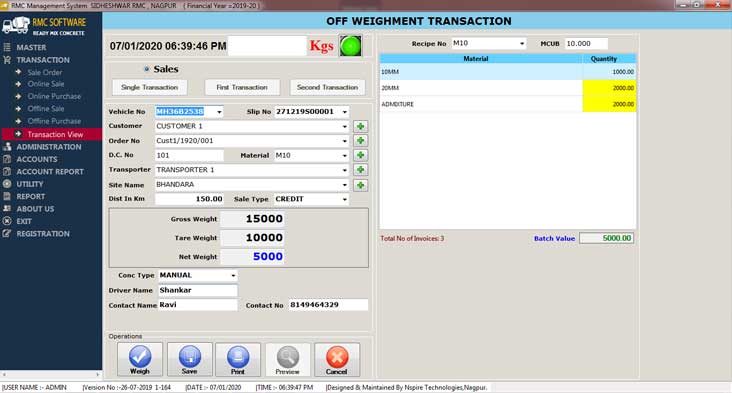
Task: Open the Recipe No dropdown
Action: point(521,43)
